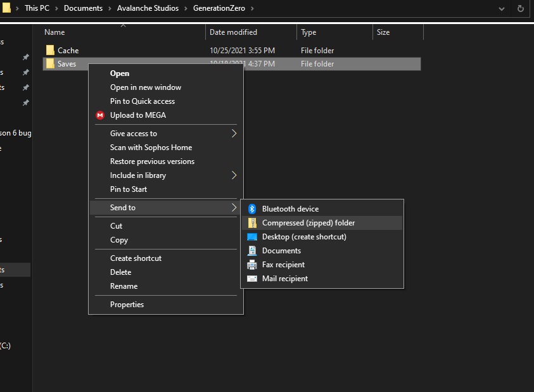Image resolution: width=534 pixels, height=392 pixels.
Task: Click the Fax recipient printer icon
Action: click(252, 265)
